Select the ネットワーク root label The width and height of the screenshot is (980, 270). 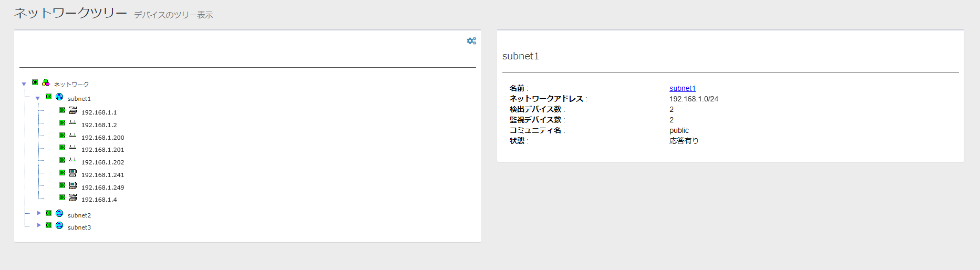(x=71, y=85)
